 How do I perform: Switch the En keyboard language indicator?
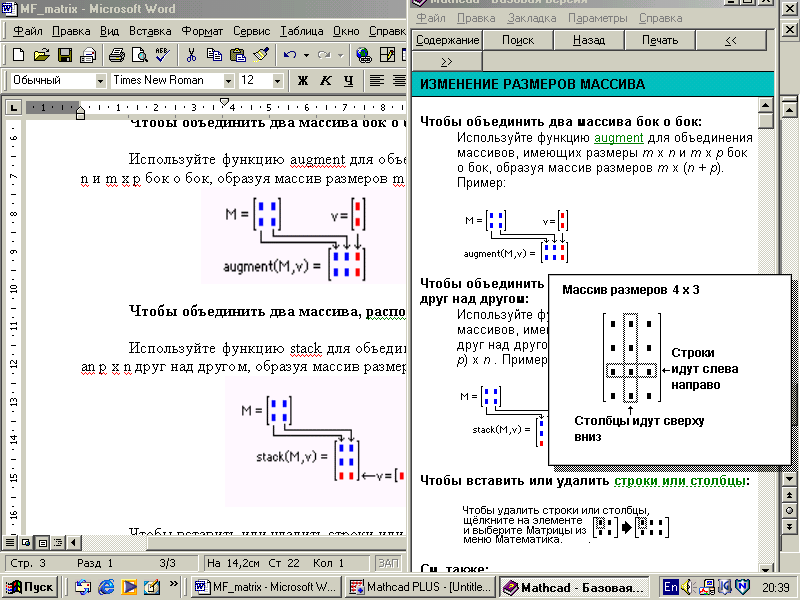[x=670, y=587]
